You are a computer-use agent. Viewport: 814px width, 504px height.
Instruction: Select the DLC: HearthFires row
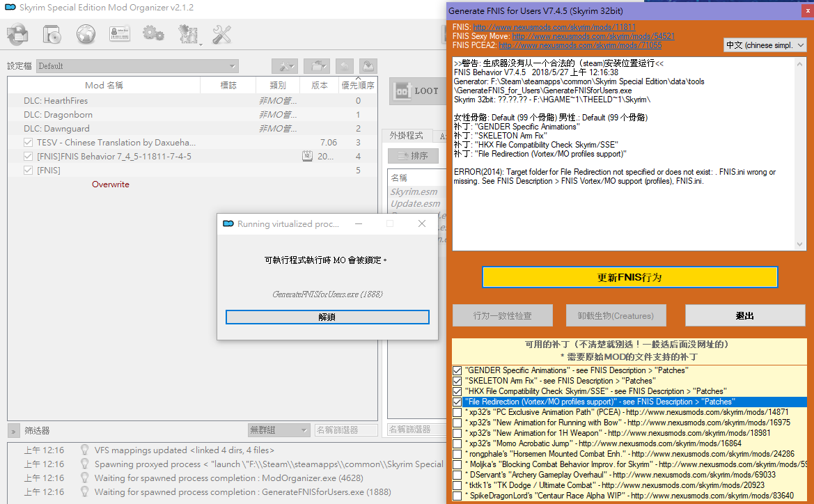192,101
